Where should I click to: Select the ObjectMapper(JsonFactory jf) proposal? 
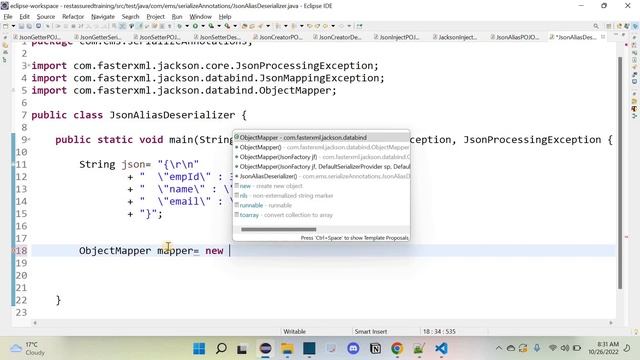point(321,157)
